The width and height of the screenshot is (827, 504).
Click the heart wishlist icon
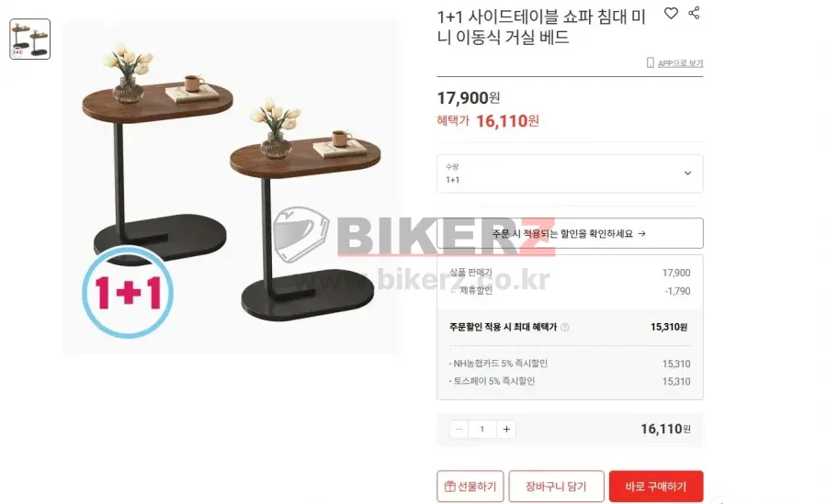tap(671, 13)
